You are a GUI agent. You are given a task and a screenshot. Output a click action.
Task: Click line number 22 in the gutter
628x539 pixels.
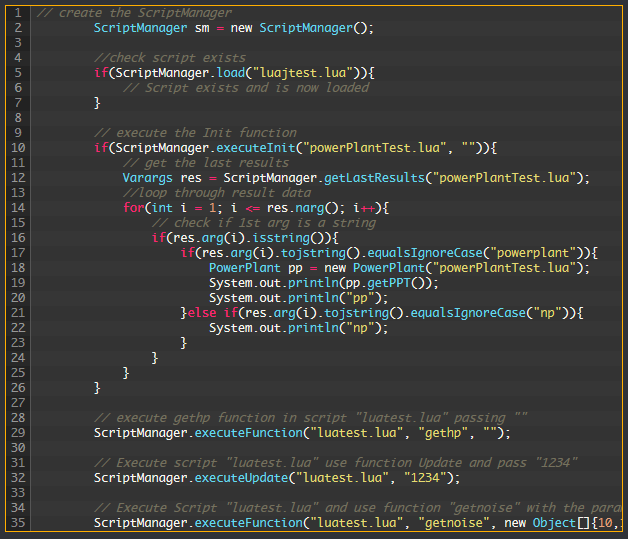[x=18, y=328]
